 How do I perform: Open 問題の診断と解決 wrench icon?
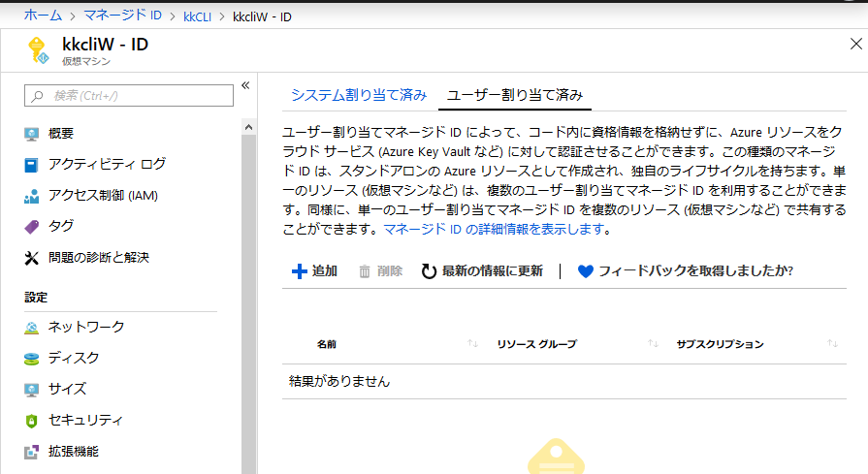pos(32,258)
